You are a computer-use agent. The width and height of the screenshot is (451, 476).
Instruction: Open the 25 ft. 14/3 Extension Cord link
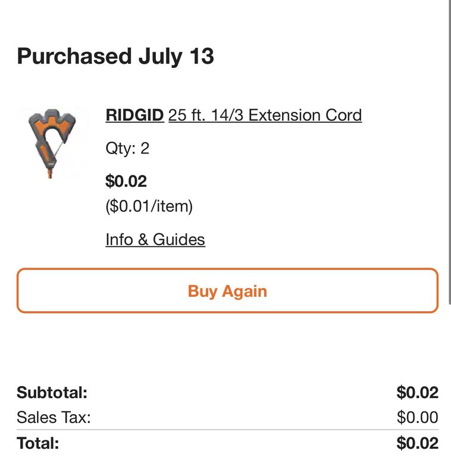coord(265,115)
